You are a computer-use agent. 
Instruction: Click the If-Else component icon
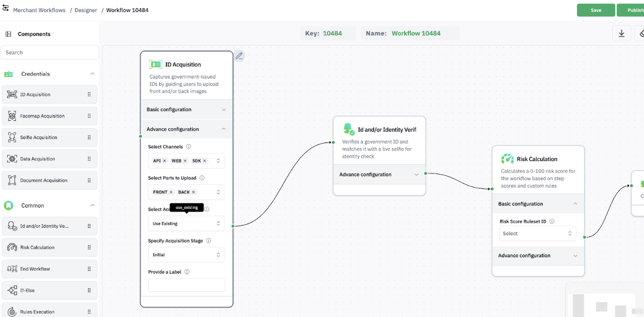pyautogui.click(x=12, y=291)
